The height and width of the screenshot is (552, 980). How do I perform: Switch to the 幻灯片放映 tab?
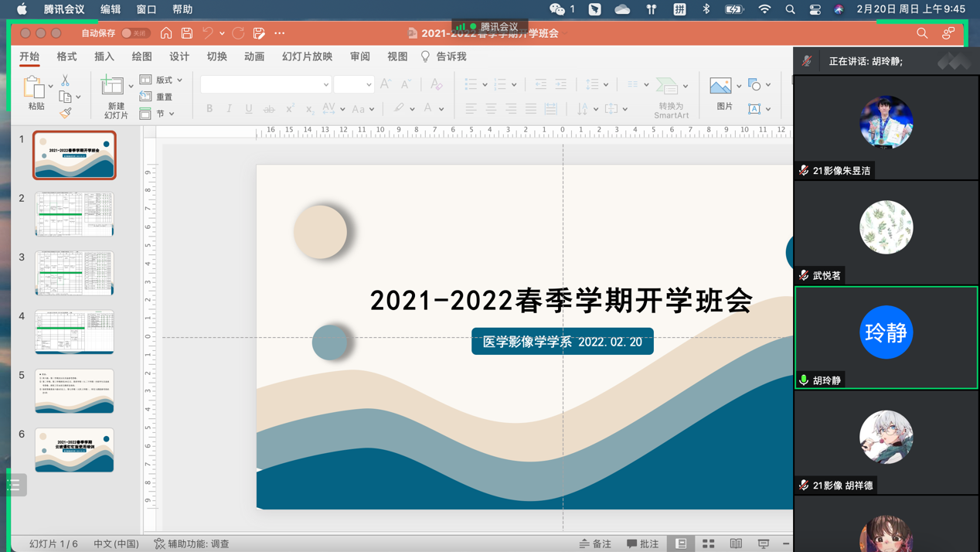tap(307, 56)
